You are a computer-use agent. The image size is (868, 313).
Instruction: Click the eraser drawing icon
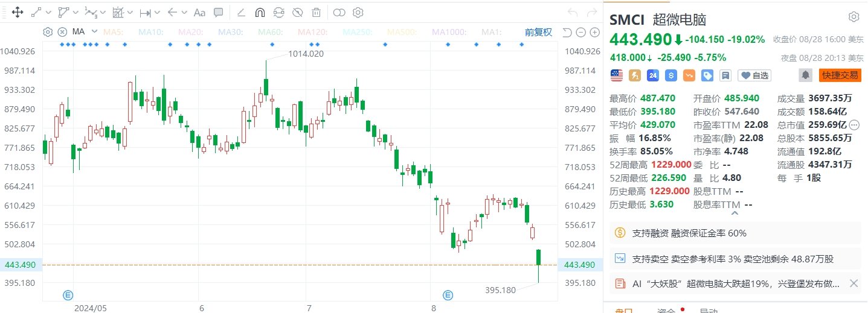click(240, 12)
